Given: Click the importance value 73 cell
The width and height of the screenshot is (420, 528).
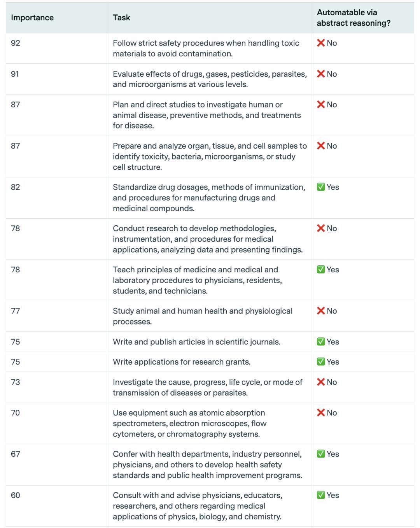Looking at the screenshot, I should [x=16, y=382].
